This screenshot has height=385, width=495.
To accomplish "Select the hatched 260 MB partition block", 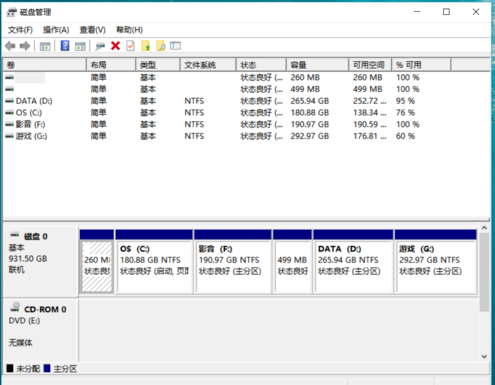I will [x=97, y=262].
